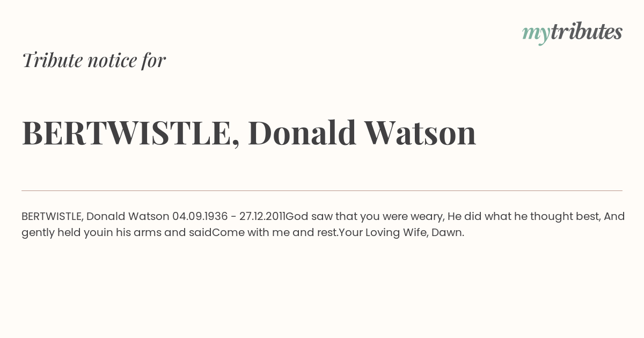This screenshot has height=338, width=644.
Task: Click the word 'Donald' in the big title
Action: (302, 133)
